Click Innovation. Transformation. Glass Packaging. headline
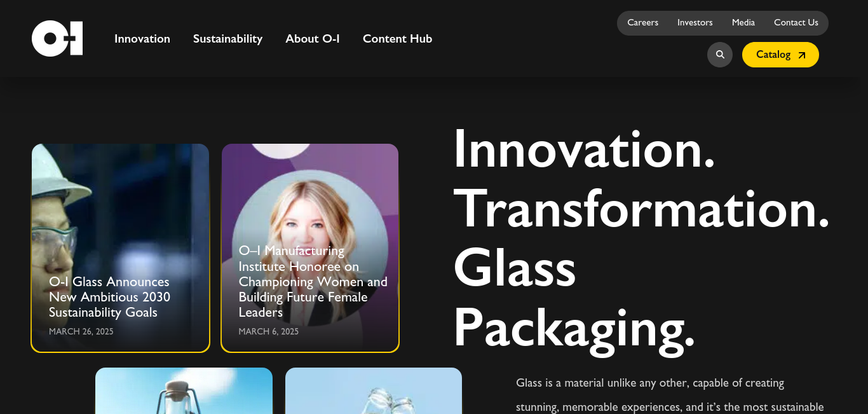The width and height of the screenshot is (868, 414). point(641,238)
